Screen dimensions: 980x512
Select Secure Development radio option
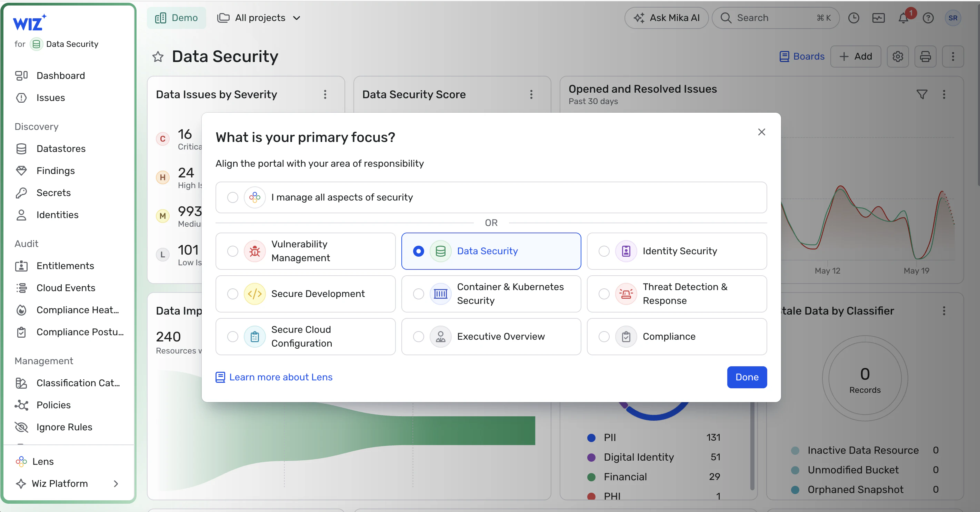point(306,294)
